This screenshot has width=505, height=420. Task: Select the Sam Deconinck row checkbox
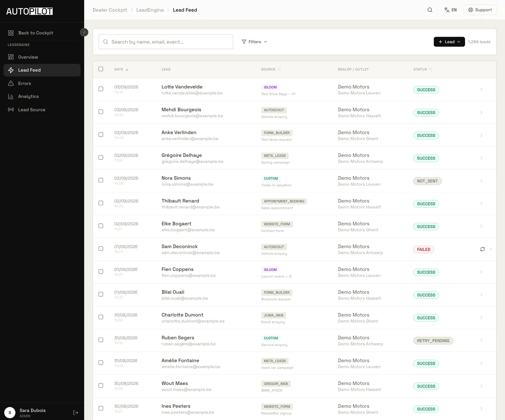(x=101, y=249)
